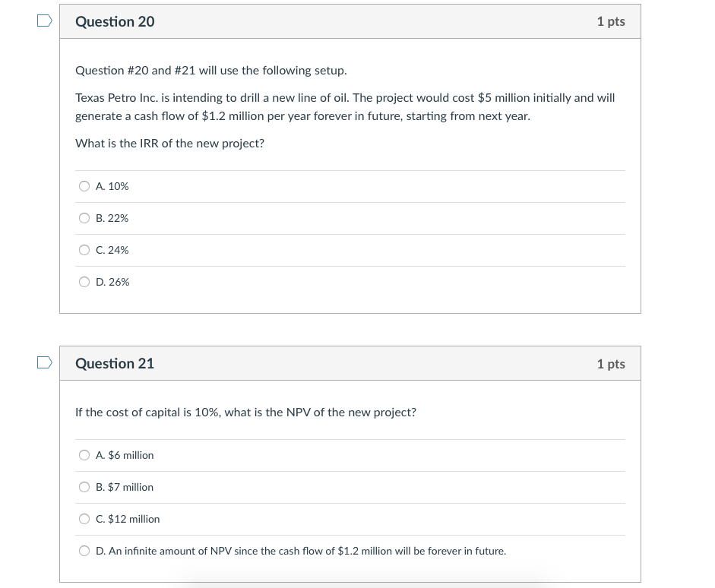Flag Question 20 using the bookmark icon

[x=45, y=21]
